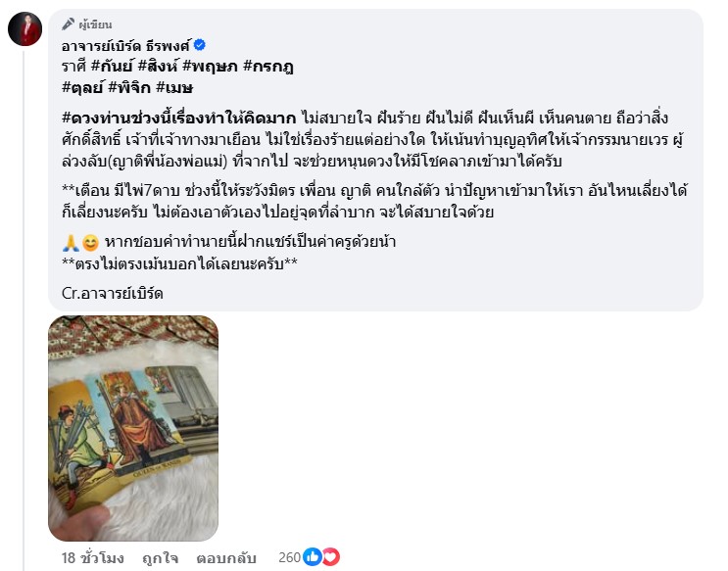Image resolution: width=728 pixels, height=571 pixels.
Task: Open the #พฤษภ hashtag
Action: coord(211,67)
